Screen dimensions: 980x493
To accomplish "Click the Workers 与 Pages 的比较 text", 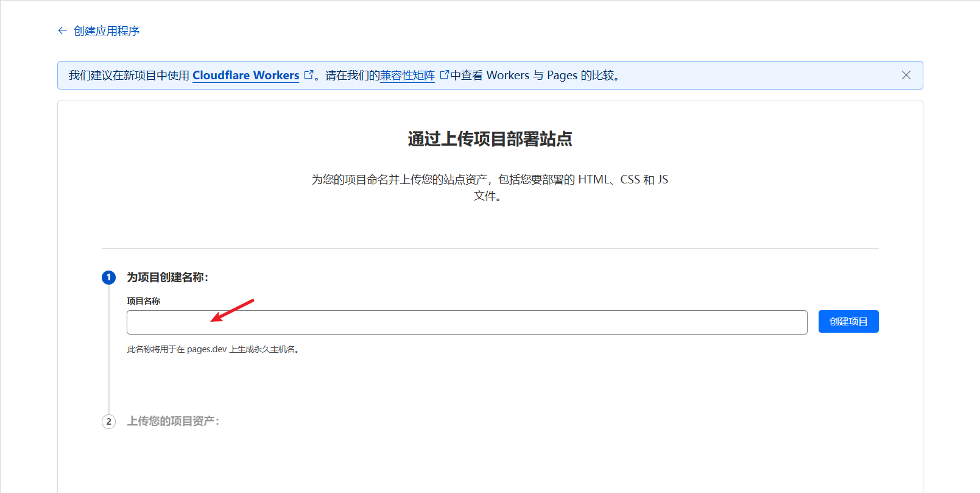I will coord(552,76).
